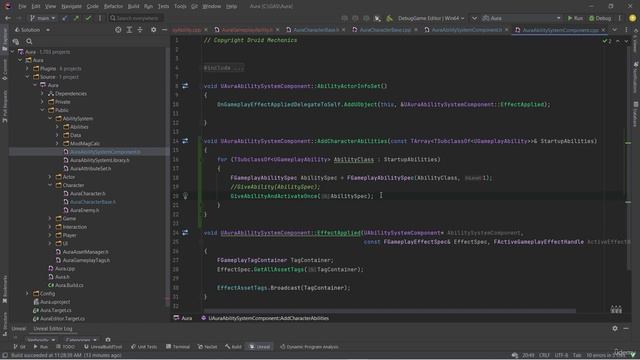Click the gutter icon beside AddCharacterAbilities

tap(185, 141)
